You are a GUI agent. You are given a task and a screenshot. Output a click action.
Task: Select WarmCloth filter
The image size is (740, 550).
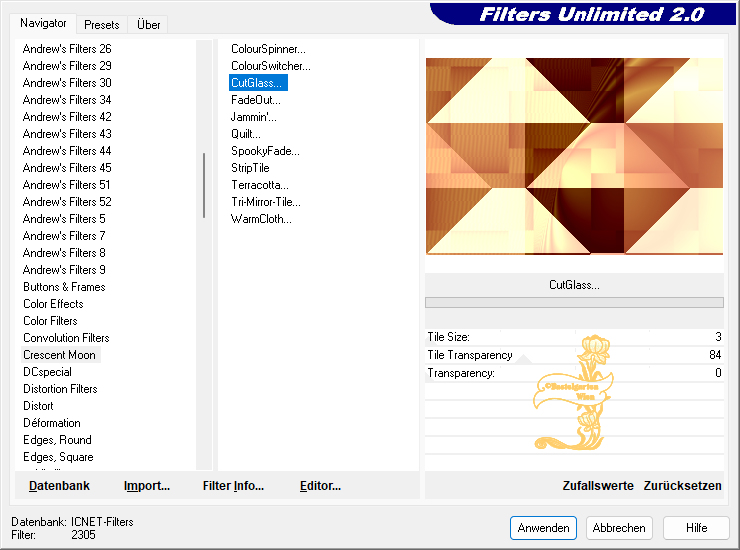coord(261,219)
